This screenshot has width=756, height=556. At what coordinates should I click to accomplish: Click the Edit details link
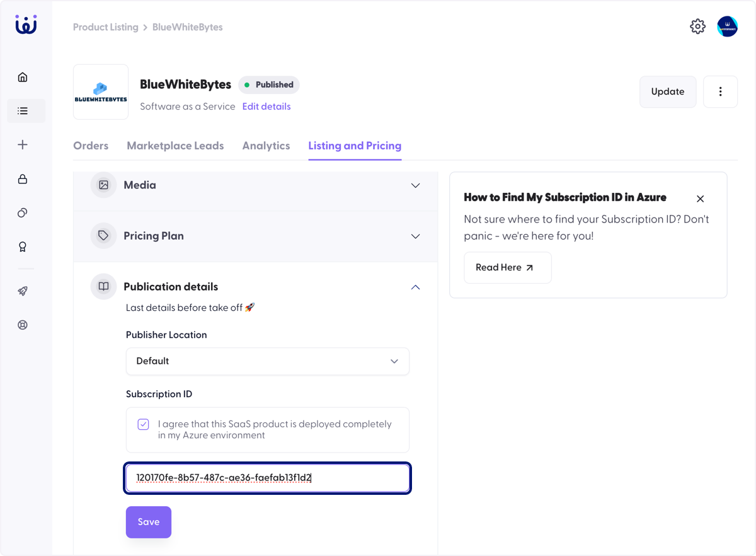(x=266, y=107)
